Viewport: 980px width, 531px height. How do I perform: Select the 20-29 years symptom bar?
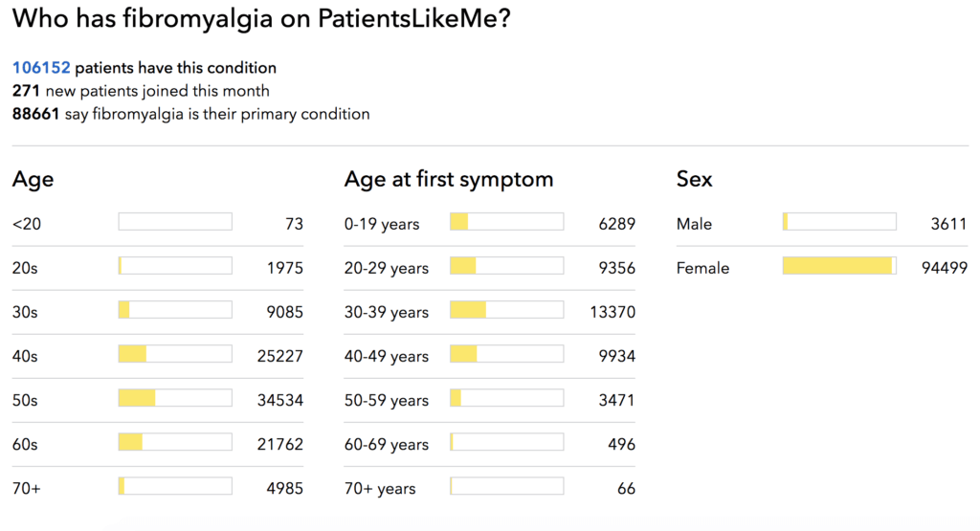pos(507,266)
